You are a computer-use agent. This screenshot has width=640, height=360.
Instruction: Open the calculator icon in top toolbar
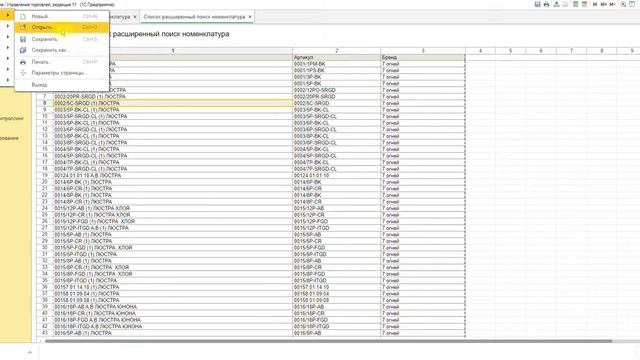(575, 4)
